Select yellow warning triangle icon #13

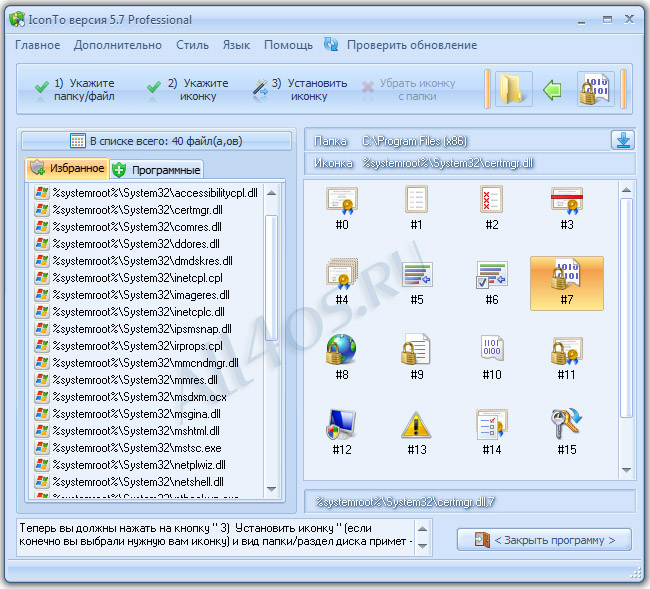416,433
